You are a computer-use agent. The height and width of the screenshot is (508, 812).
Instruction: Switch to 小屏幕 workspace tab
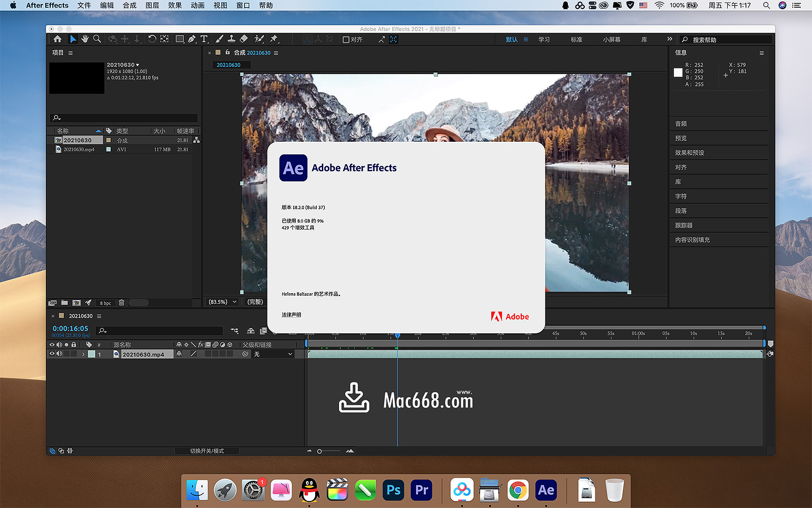[x=612, y=40]
